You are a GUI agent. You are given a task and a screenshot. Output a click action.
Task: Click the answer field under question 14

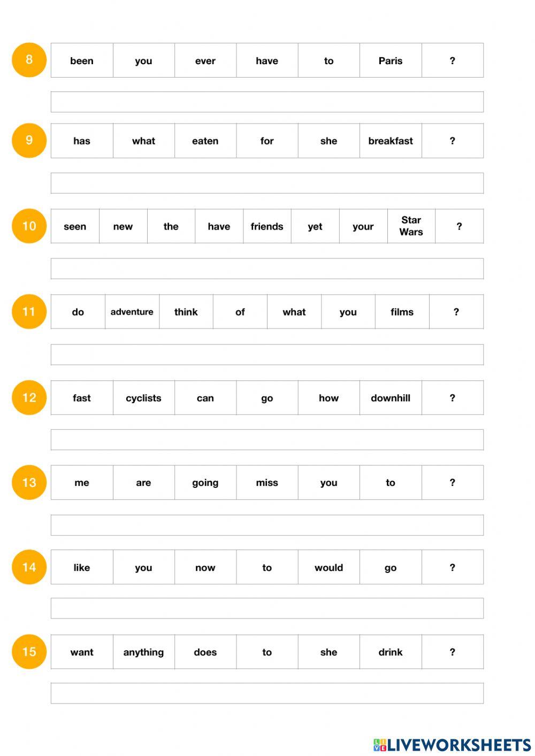click(267, 608)
